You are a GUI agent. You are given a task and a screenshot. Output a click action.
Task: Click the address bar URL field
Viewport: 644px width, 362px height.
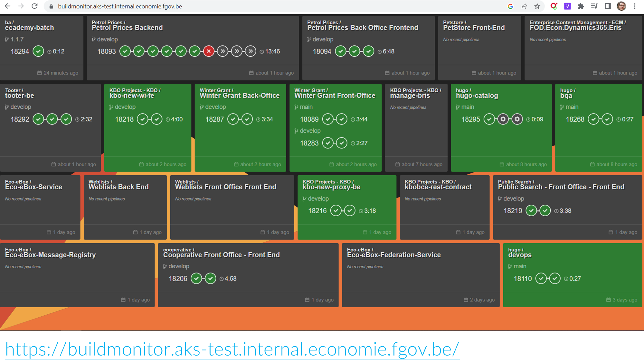(120, 6)
